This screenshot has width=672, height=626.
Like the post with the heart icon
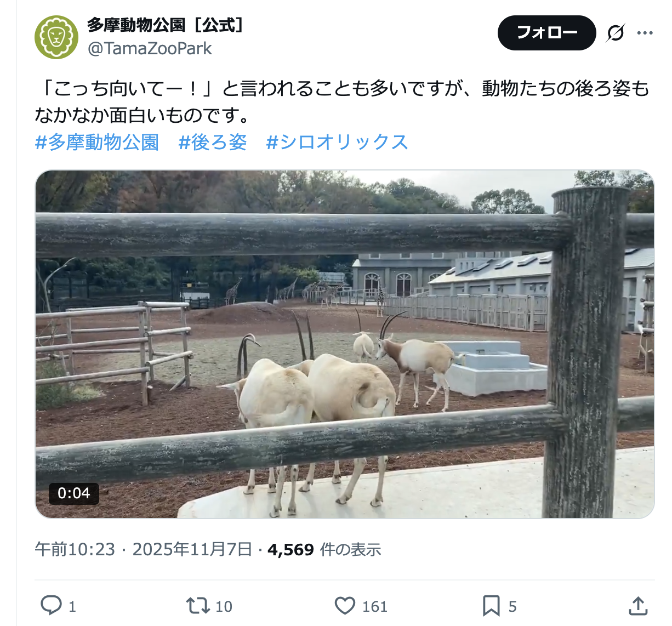(345, 606)
